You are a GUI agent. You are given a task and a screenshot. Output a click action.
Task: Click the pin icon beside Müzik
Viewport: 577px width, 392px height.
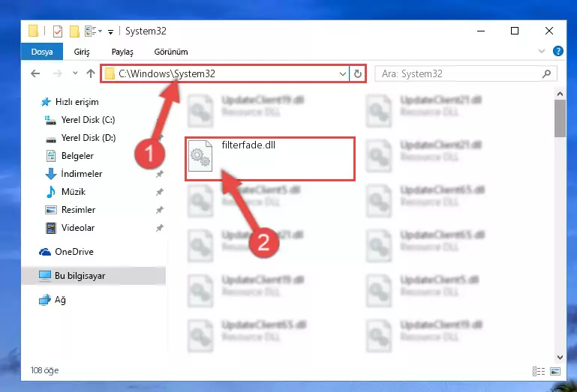[159, 192]
